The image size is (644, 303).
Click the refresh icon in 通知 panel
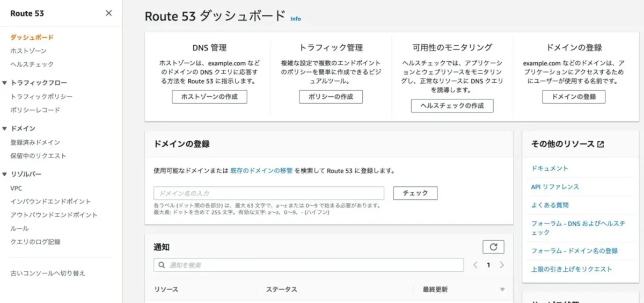click(x=493, y=247)
